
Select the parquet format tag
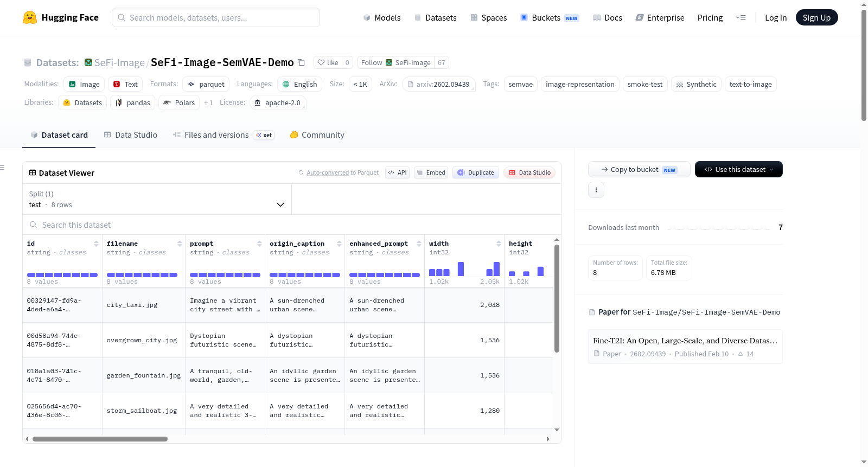pyautogui.click(x=206, y=84)
